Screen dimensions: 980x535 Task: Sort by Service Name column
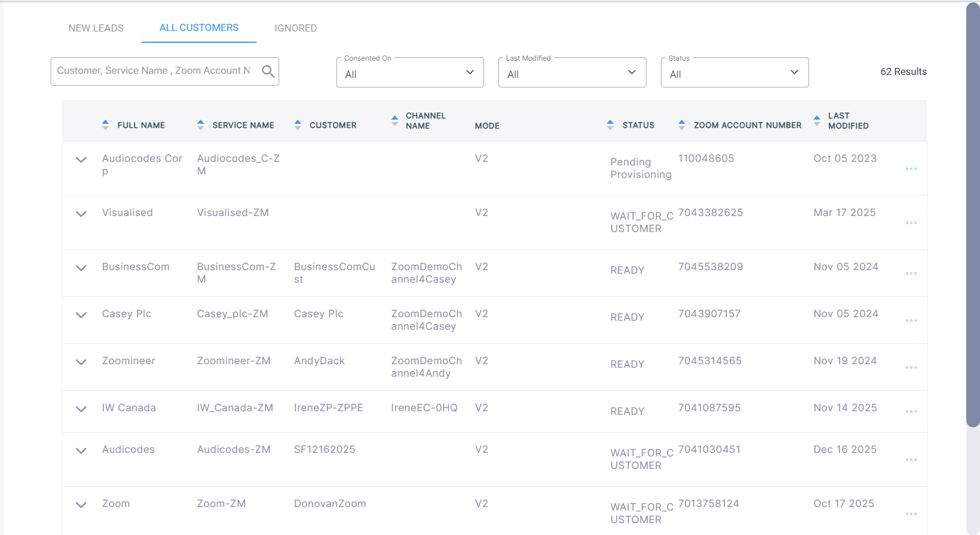click(x=201, y=125)
